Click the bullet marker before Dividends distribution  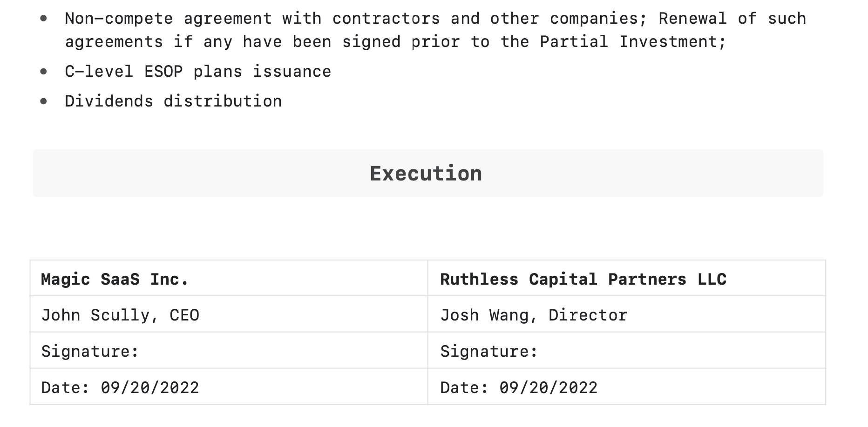point(44,101)
